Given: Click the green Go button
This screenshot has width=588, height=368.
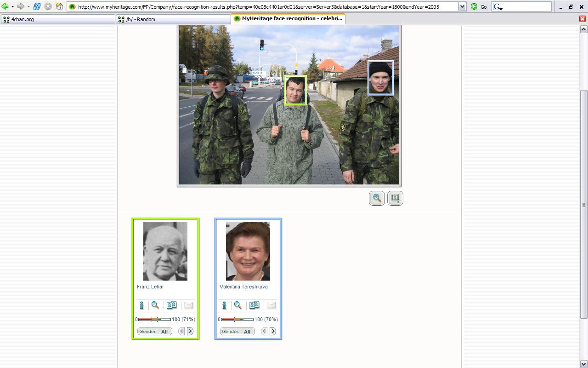Looking at the screenshot, I should tap(478, 6).
